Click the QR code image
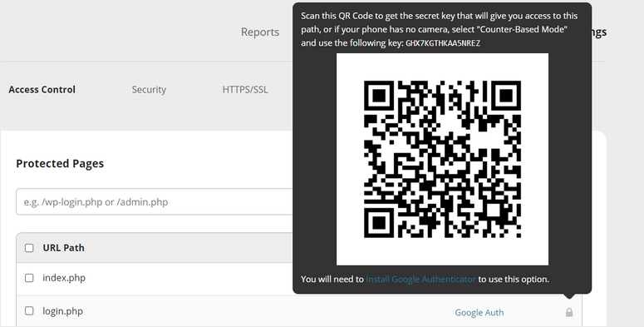The image size is (644, 327). pyautogui.click(x=442, y=159)
